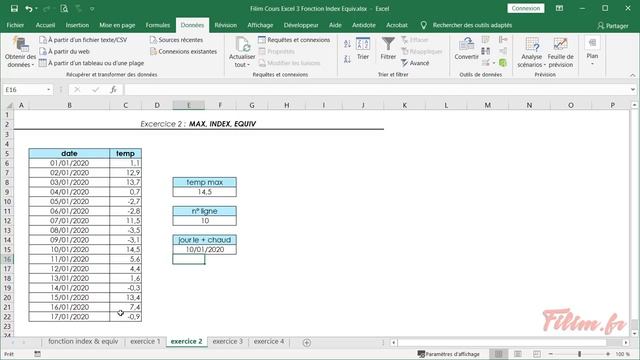Switch to Page Layout view icon
640x360 pixels.
pyautogui.click(x=518, y=354)
